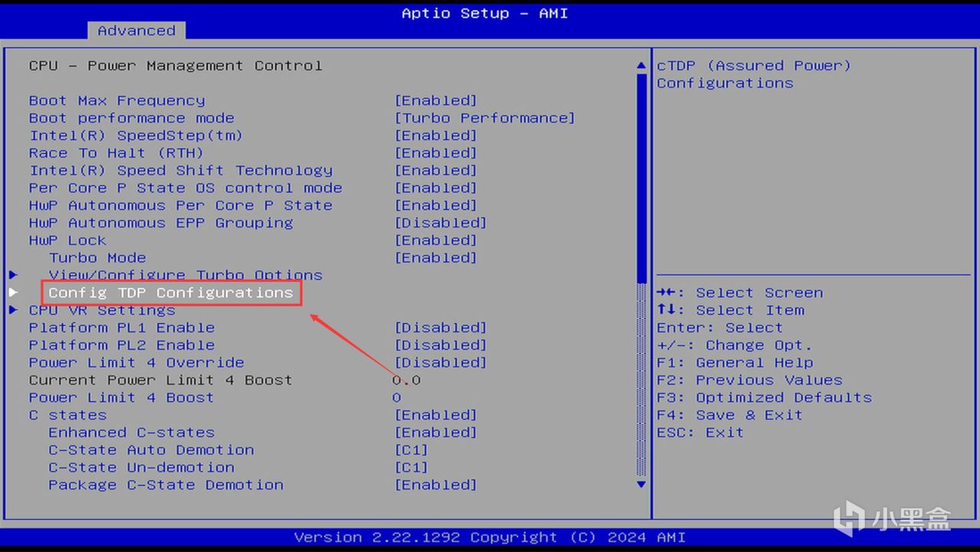Toggle the SpeedStep Enabled value
The height and width of the screenshot is (552, 980).
(436, 136)
